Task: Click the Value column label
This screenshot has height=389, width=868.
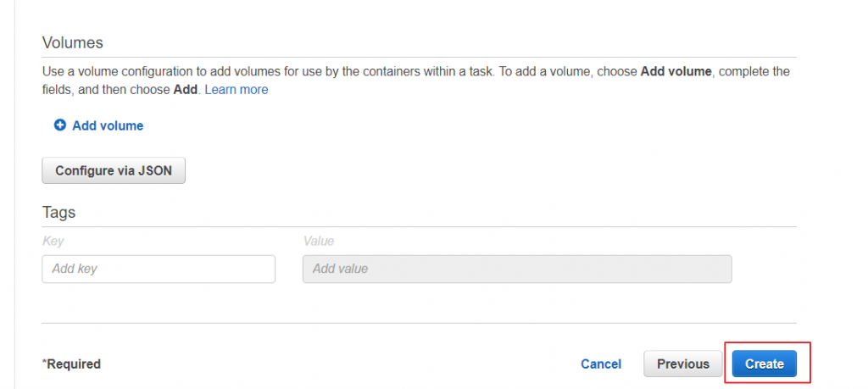Action: click(319, 241)
